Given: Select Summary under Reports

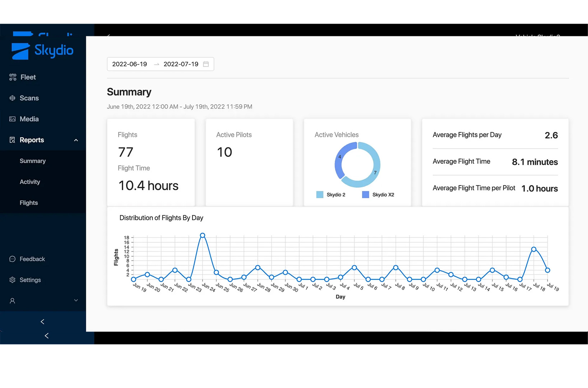Looking at the screenshot, I should (32, 161).
